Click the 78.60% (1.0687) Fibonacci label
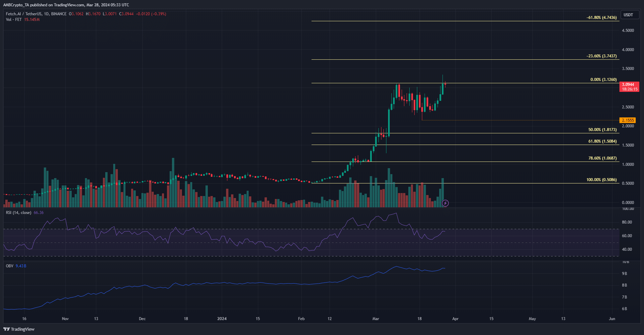The image size is (644, 335). 603,158
